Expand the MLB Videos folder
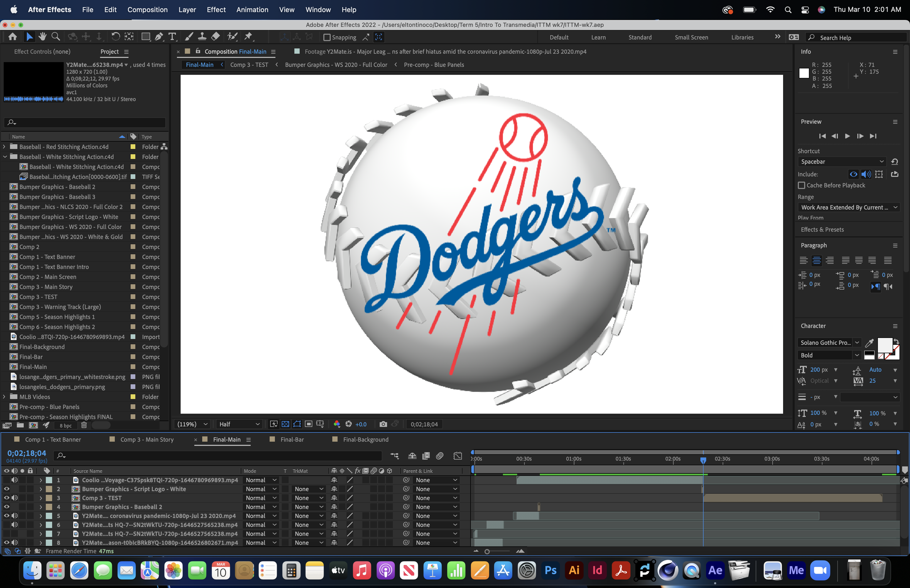910x588 pixels. click(4, 397)
